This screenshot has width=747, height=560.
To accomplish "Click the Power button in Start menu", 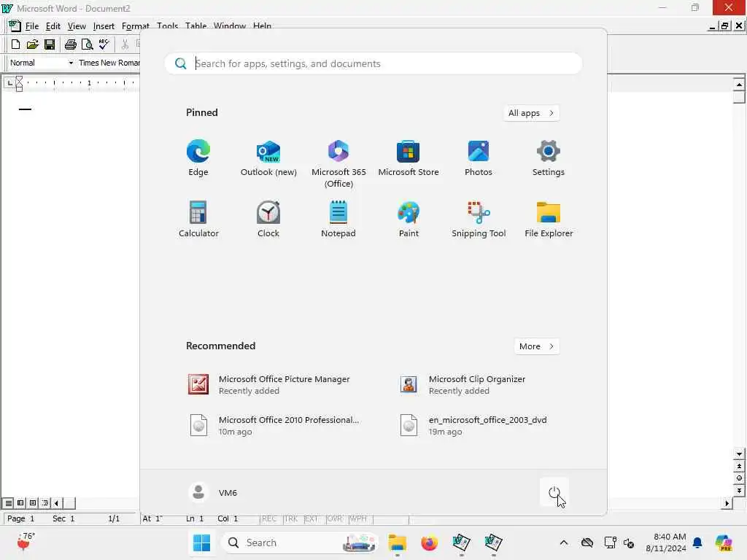I will tap(554, 492).
